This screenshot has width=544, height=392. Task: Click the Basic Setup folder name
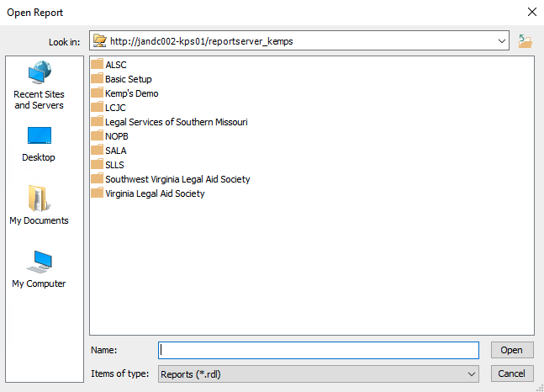pos(129,79)
